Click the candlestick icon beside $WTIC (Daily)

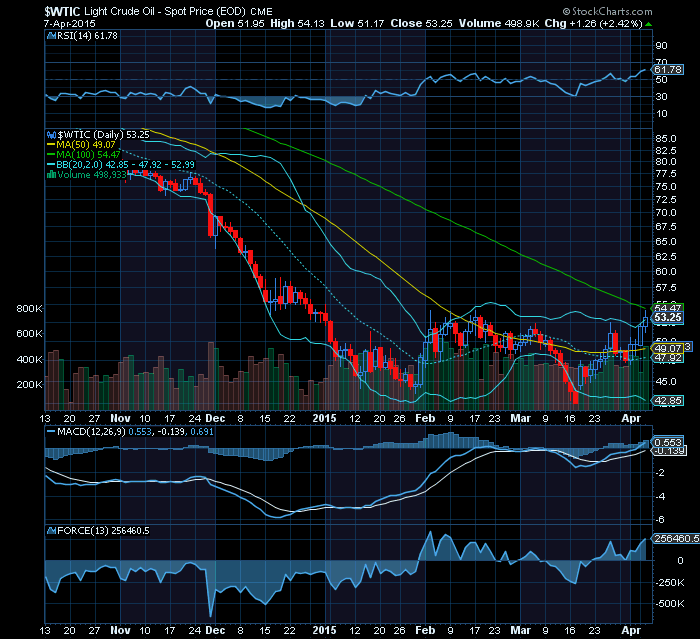51,135
